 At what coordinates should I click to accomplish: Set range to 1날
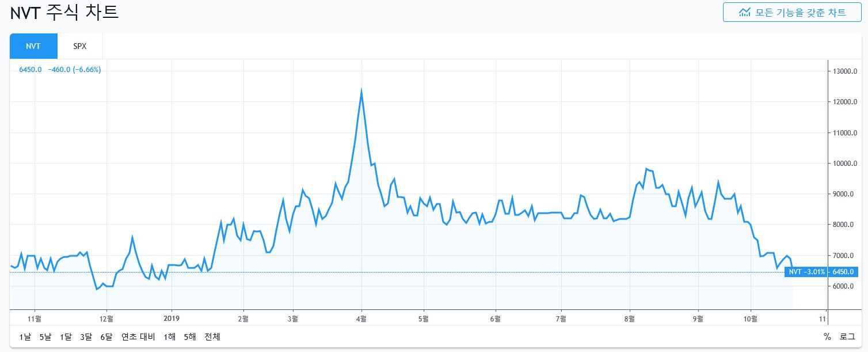coord(25,336)
